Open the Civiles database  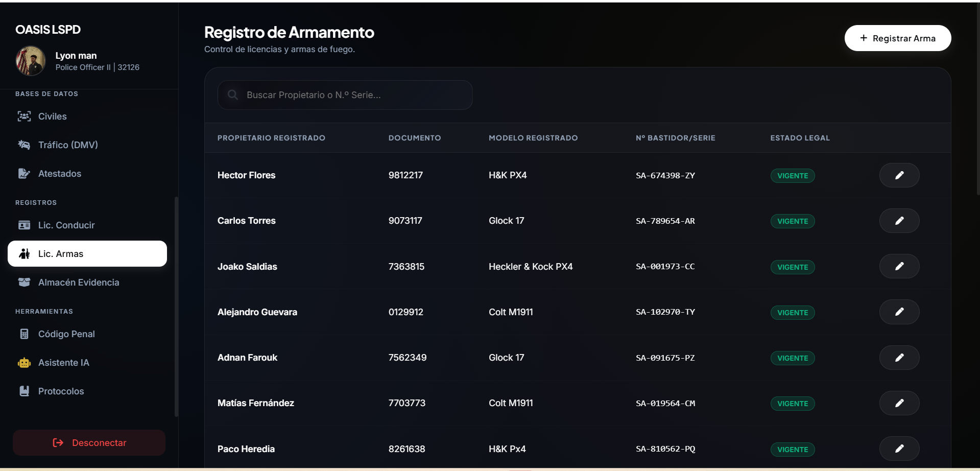[87, 116]
